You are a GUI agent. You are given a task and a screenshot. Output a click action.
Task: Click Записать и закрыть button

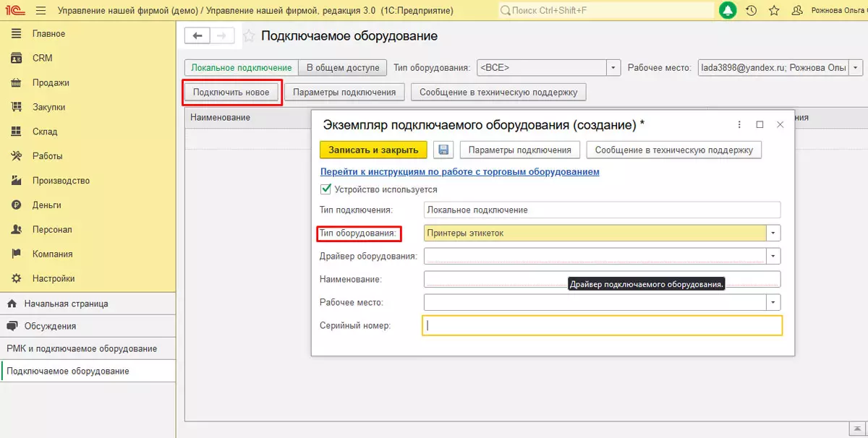(373, 150)
